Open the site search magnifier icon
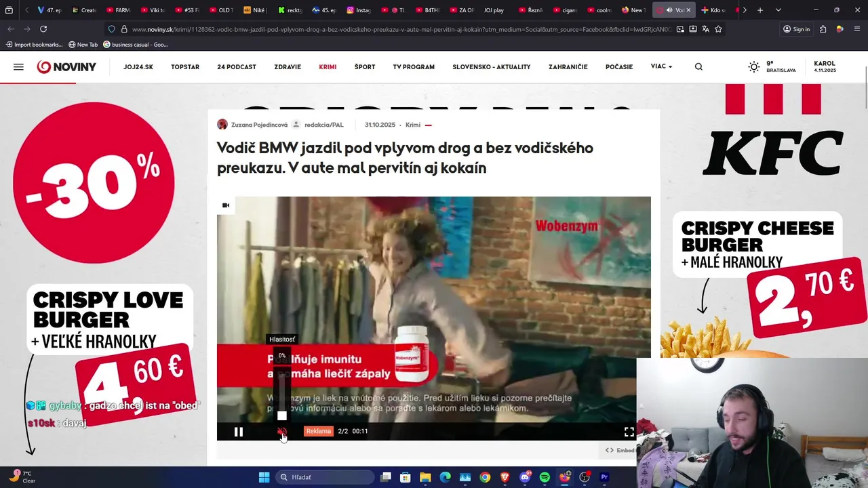 698,66
